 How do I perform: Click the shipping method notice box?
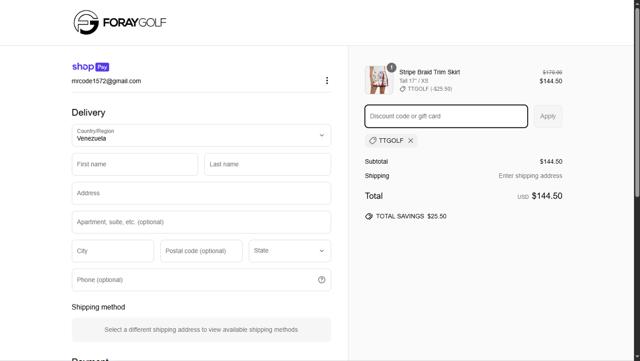pos(201,330)
